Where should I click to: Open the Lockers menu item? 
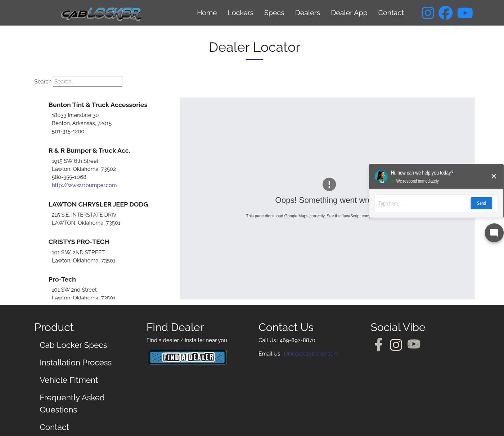240,13
